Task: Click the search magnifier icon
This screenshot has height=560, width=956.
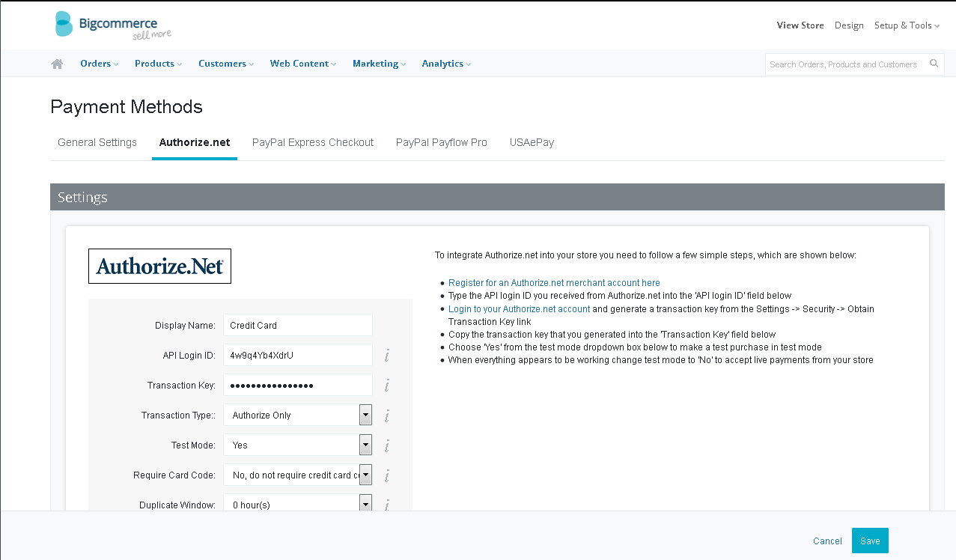Action: 934,64
